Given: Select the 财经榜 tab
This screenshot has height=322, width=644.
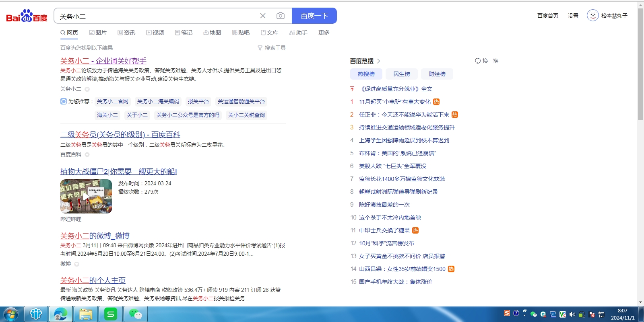Looking at the screenshot, I should 437,74.
